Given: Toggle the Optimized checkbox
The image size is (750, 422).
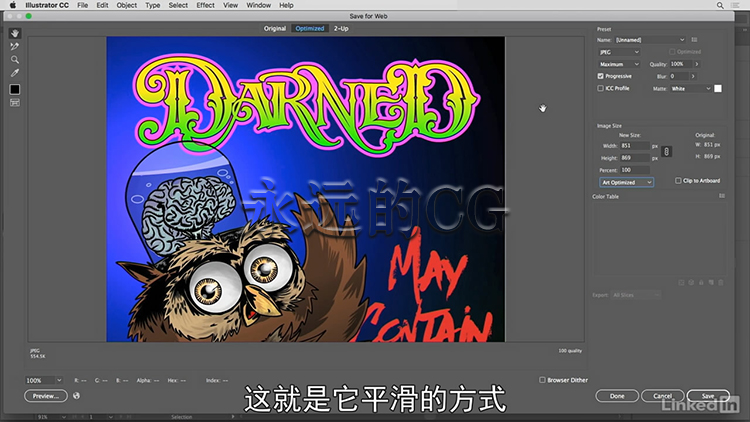Looking at the screenshot, I should 672,52.
